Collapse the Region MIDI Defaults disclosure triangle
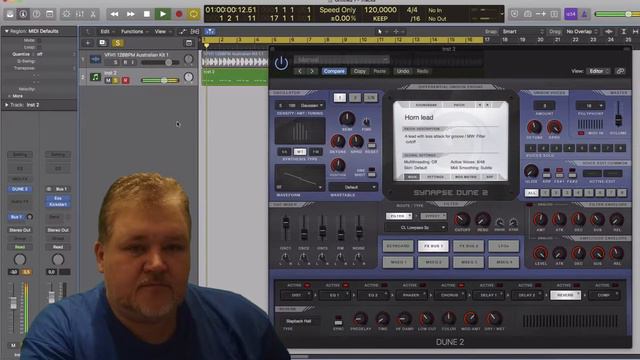The height and width of the screenshot is (360, 640). 7,31
